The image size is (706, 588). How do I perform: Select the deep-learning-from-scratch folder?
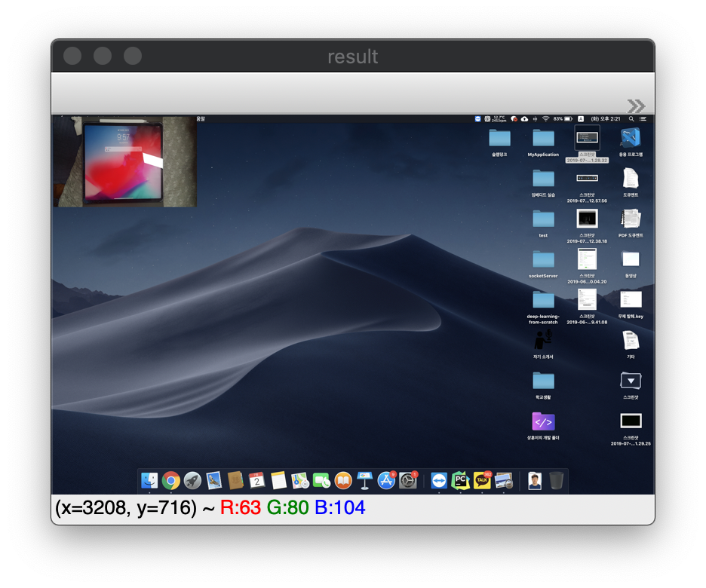(x=543, y=308)
